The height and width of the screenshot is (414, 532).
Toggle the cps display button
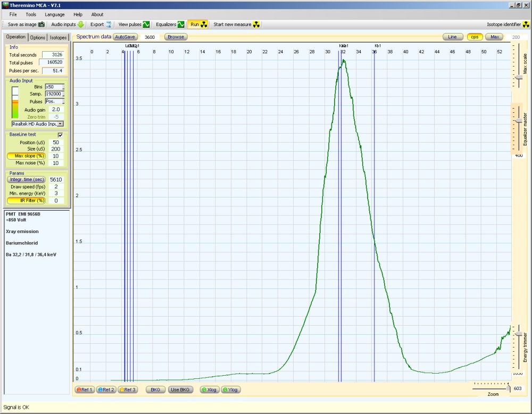point(475,37)
